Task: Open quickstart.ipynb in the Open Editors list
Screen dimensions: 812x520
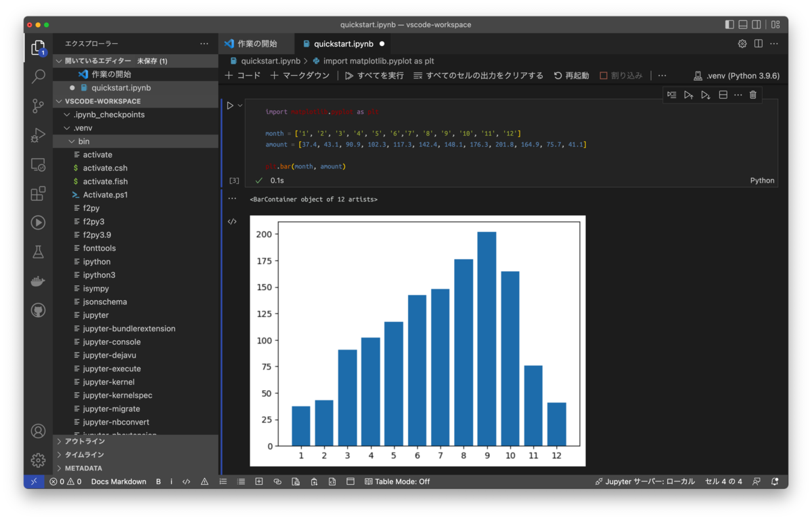Action: click(x=135, y=88)
